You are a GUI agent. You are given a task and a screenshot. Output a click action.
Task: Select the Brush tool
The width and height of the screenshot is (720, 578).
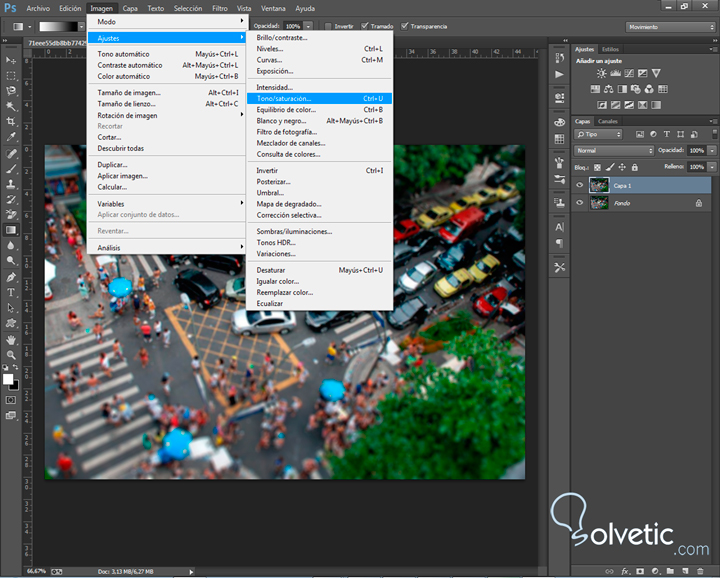tap(11, 169)
